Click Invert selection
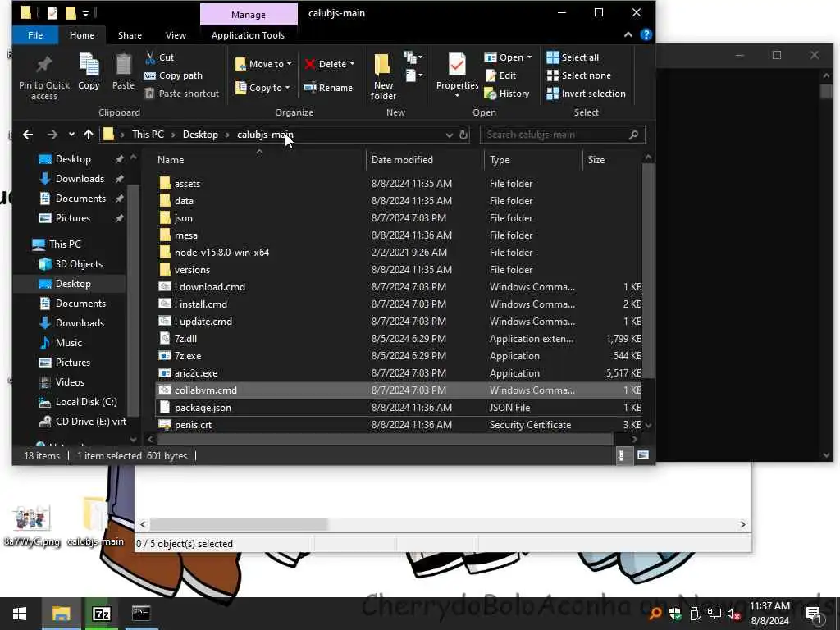This screenshot has width=840, height=630. pyautogui.click(x=586, y=94)
